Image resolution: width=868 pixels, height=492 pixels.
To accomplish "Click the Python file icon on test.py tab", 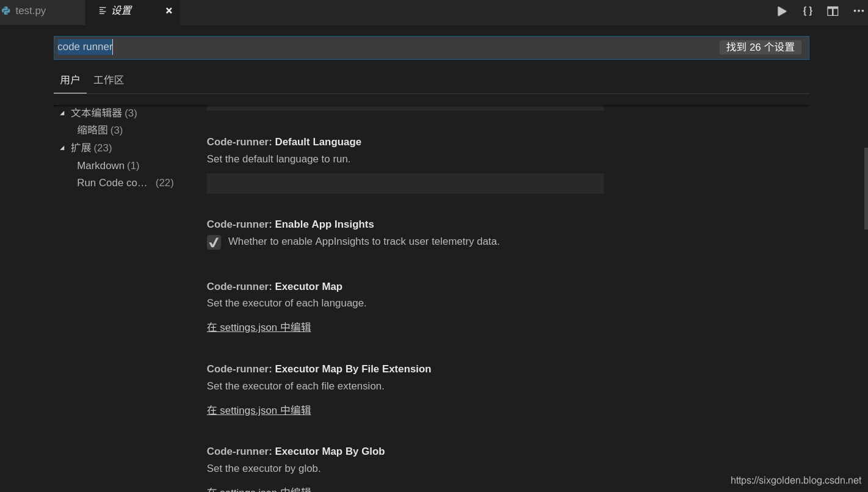I will [x=6, y=11].
